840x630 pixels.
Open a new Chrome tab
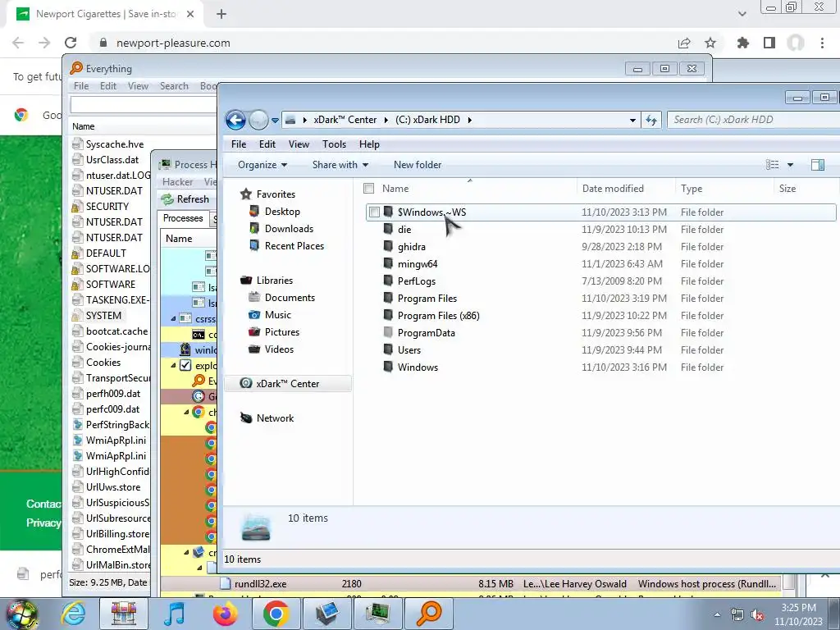point(221,14)
